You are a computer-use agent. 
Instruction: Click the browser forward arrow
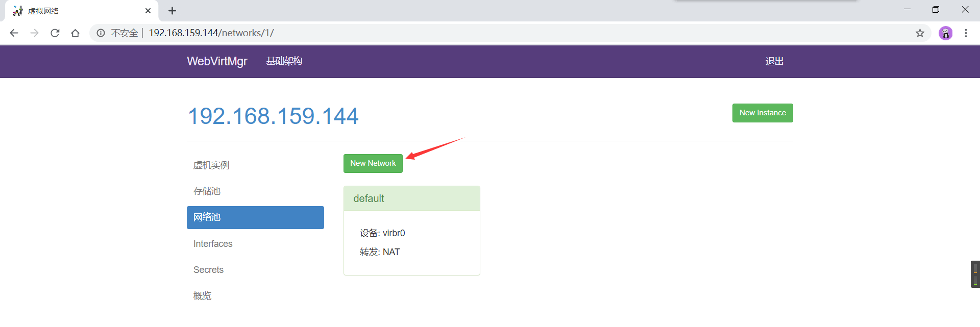pos(34,33)
